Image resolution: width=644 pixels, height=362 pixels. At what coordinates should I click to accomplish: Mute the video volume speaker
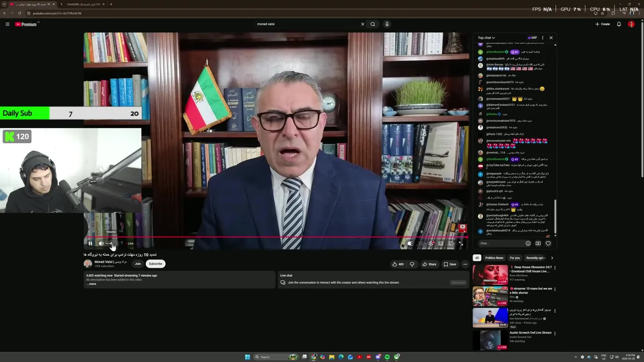[x=101, y=243]
